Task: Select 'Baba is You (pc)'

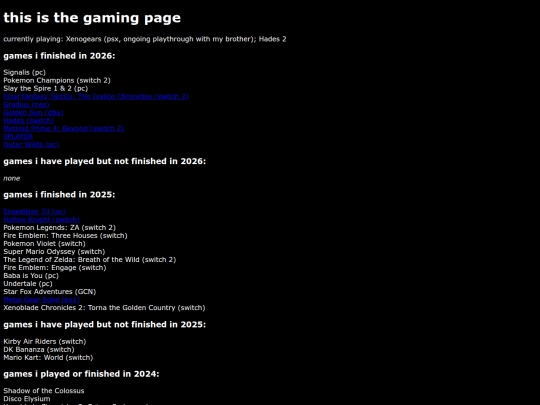Action: pos(31,276)
